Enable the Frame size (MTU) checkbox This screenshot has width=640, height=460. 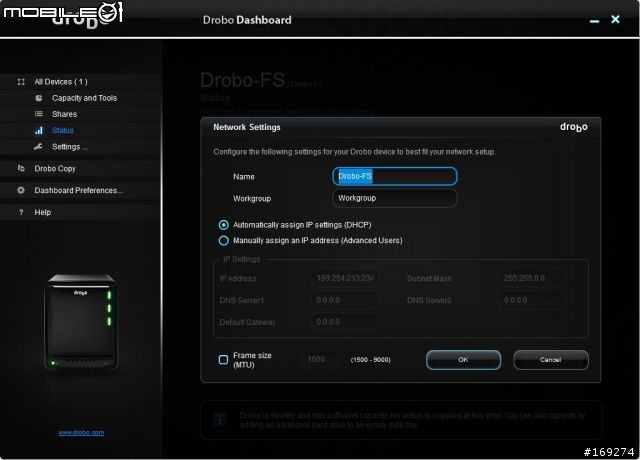point(223,360)
